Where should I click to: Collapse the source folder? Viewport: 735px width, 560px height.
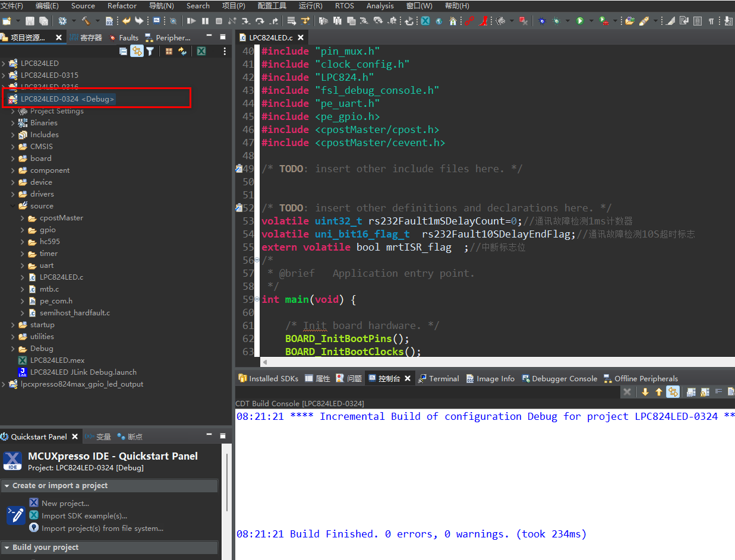(13, 206)
